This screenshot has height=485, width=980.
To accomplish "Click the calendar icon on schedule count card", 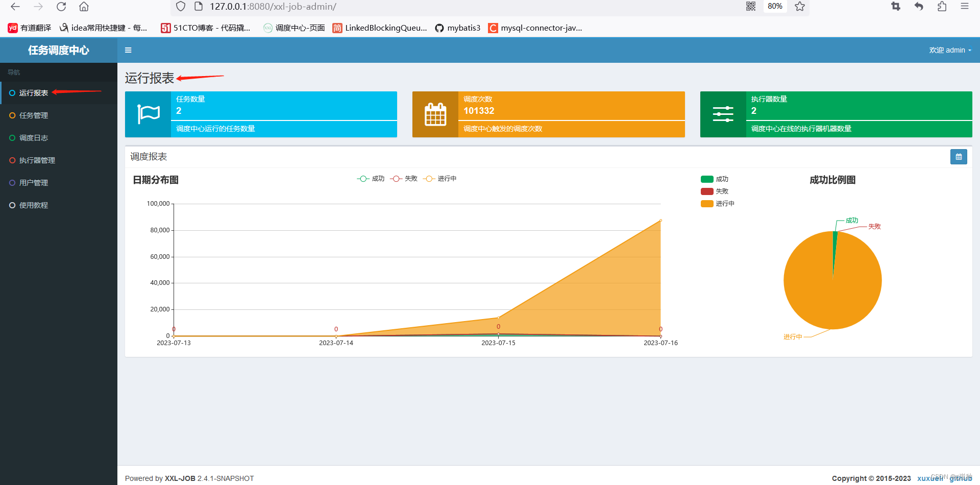I will pos(435,114).
